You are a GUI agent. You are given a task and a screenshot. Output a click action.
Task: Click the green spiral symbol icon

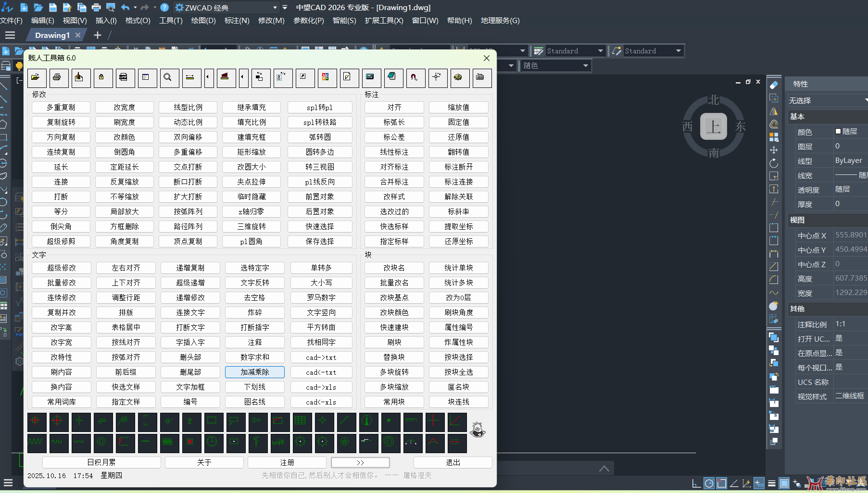(389, 443)
